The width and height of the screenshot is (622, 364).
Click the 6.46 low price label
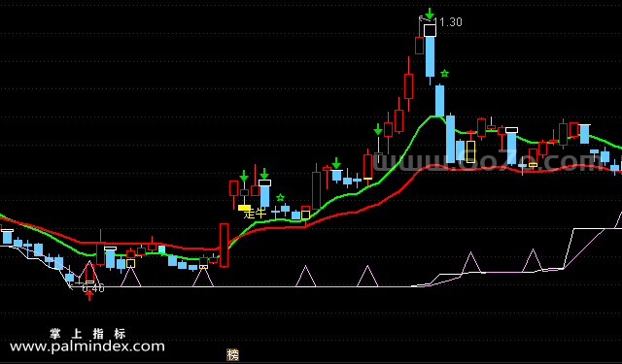pyautogui.click(x=93, y=288)
